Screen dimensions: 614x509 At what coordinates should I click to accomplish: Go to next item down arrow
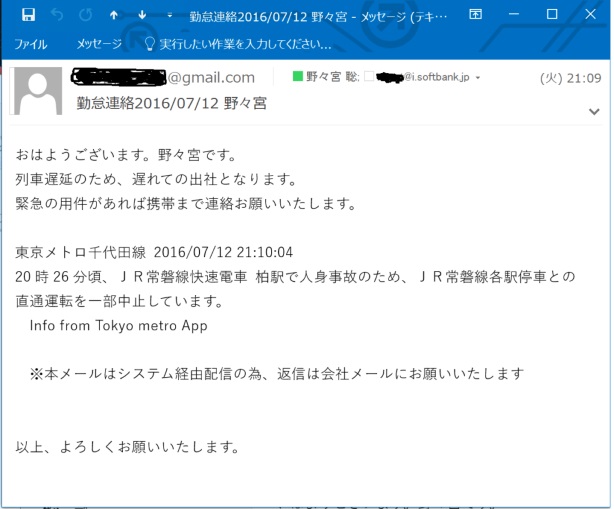(x=142, y=15)
